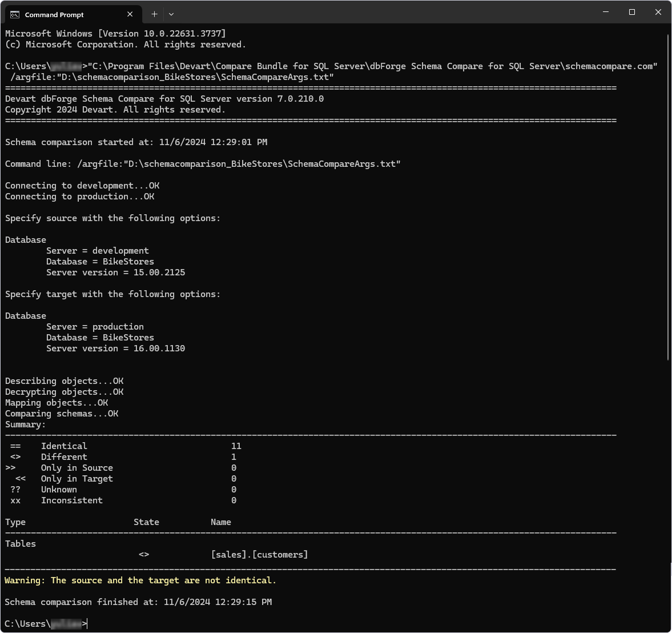Click the 'Only in Target' summary row
The width and height of the screenshot is (672, 633).
(x=126, y=479)
